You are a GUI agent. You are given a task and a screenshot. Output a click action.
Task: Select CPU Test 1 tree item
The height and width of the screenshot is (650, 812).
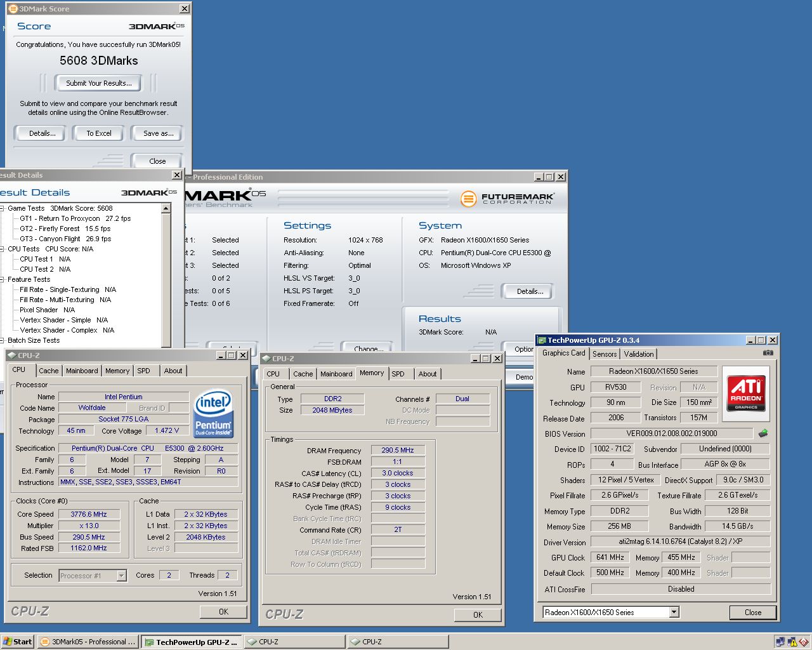[45, 259]
